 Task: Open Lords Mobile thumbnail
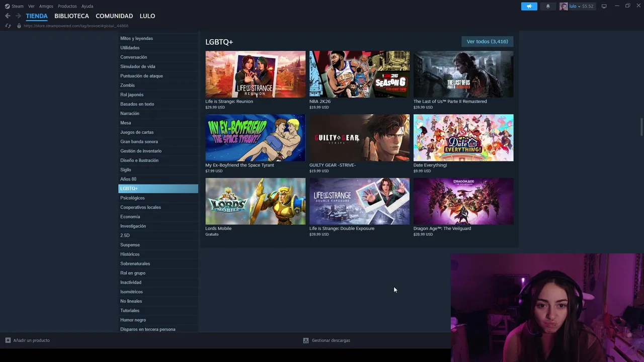tap(255, 201)
